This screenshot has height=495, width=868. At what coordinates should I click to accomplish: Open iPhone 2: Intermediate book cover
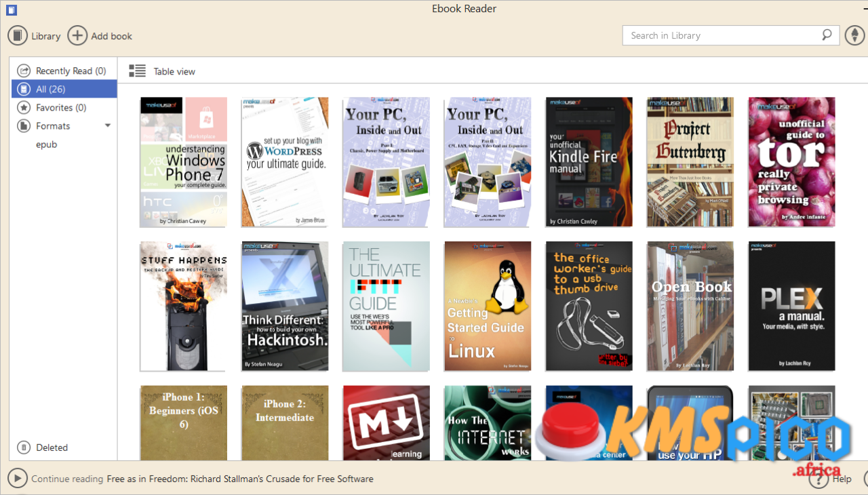pos(285,423)
